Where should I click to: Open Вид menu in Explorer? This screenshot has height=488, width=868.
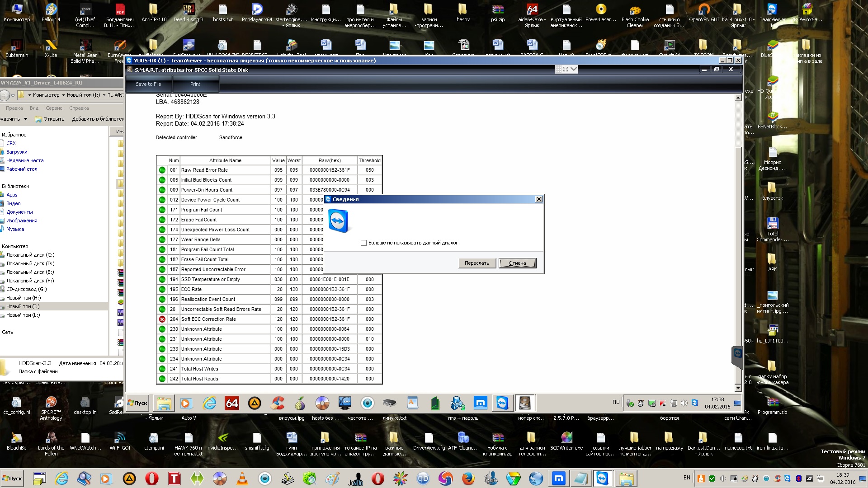tap(34, 108)
